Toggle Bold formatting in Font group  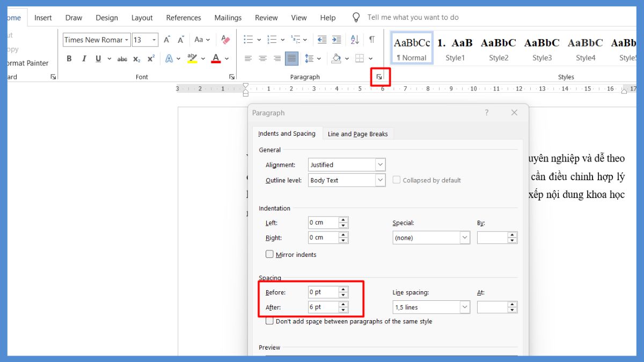[69, 58]
